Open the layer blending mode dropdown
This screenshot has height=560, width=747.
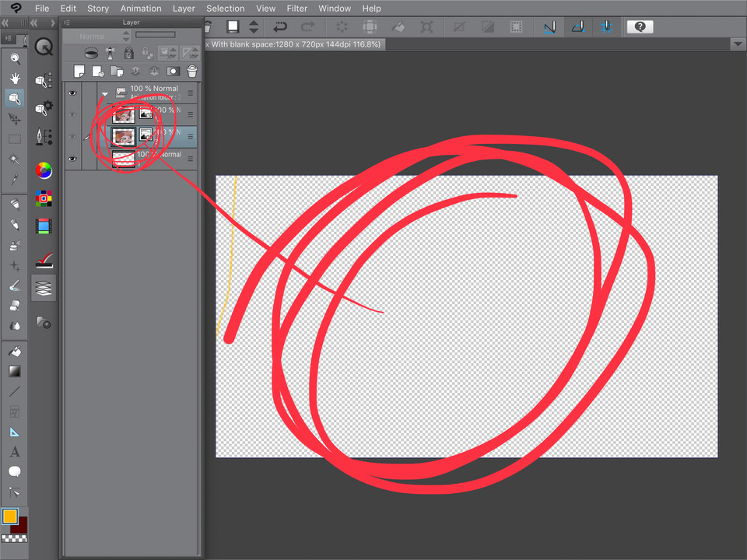click(93, 36)
